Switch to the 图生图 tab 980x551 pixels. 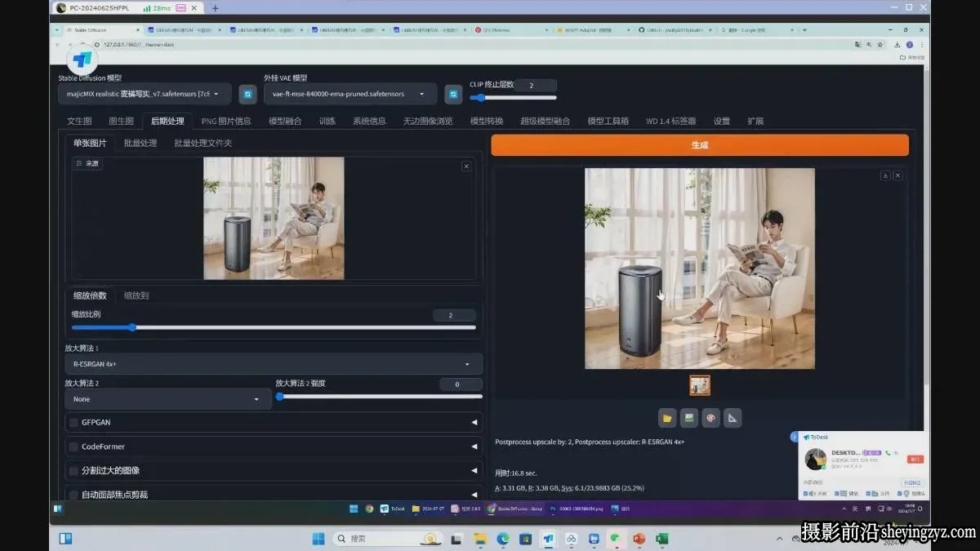click(121, 121)
